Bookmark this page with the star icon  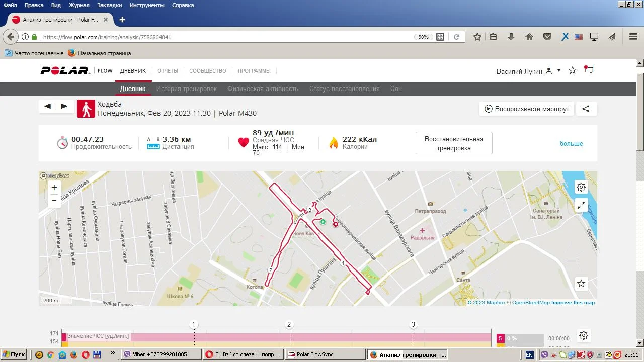pos(477,37)
